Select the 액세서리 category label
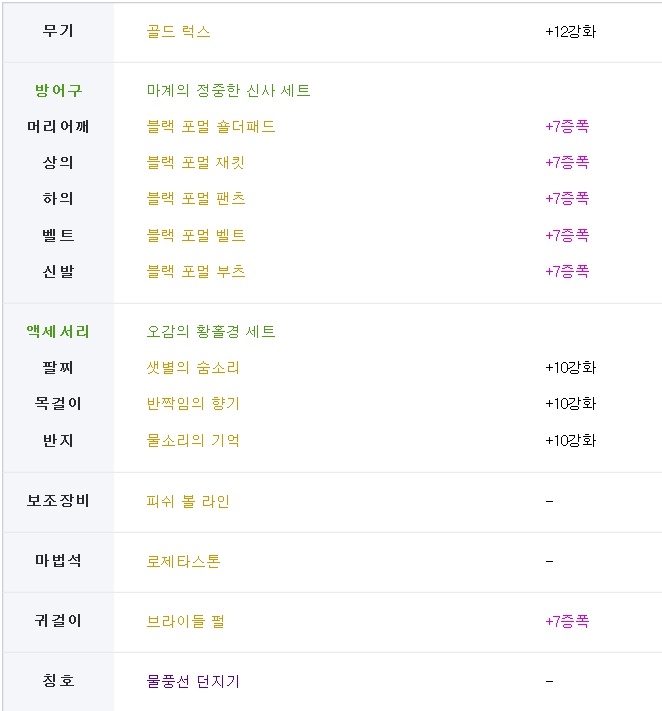 58,332
